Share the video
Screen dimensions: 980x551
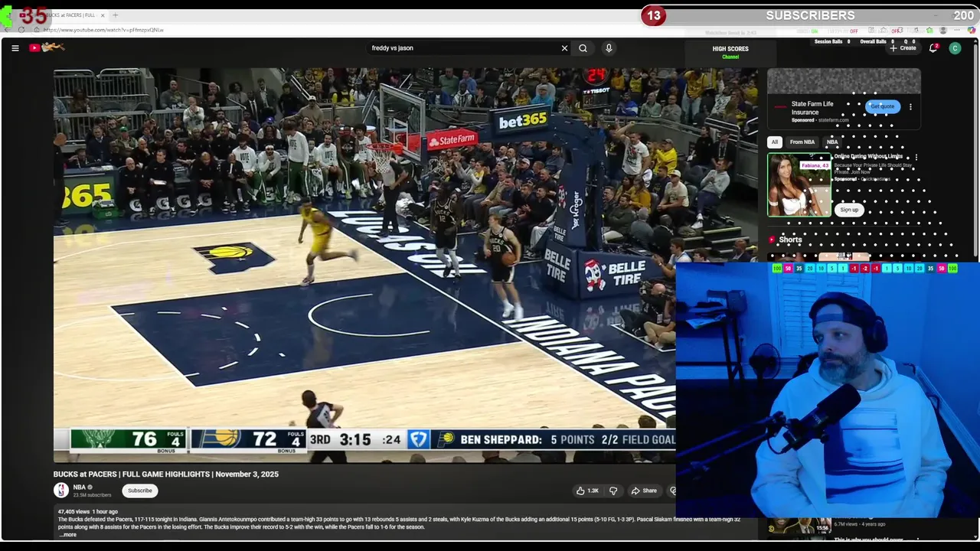pos(644,491)
